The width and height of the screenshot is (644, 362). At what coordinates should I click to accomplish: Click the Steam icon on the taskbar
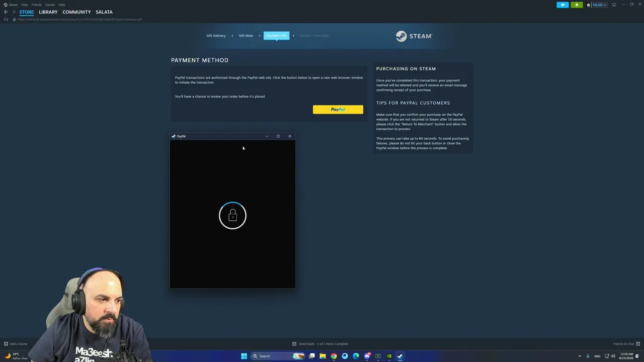(400, 356)
